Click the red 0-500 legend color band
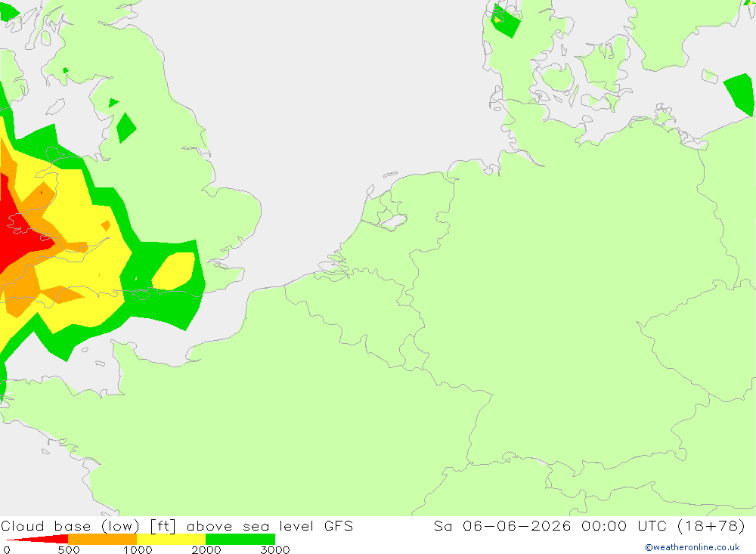Screen dimensions: 756x554 click(x=37, y=539)
